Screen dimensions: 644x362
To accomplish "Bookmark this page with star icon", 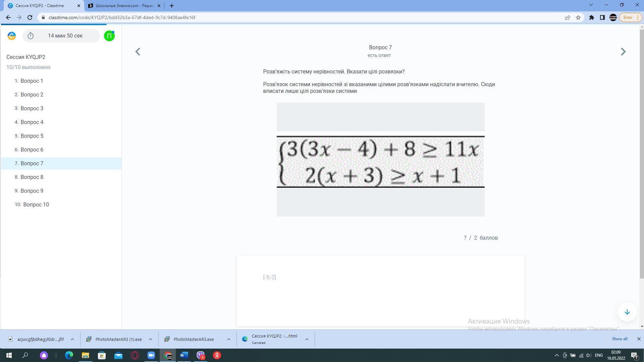I will (578, 17).
